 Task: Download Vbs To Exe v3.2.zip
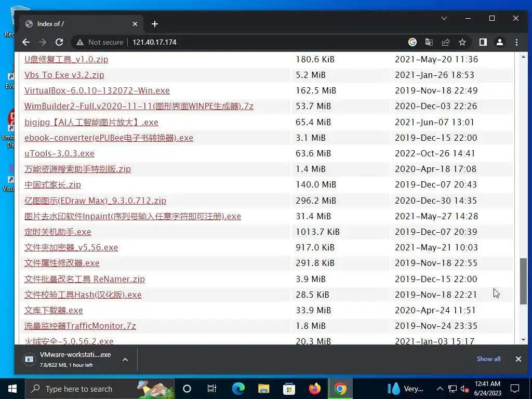coord(64,75)
